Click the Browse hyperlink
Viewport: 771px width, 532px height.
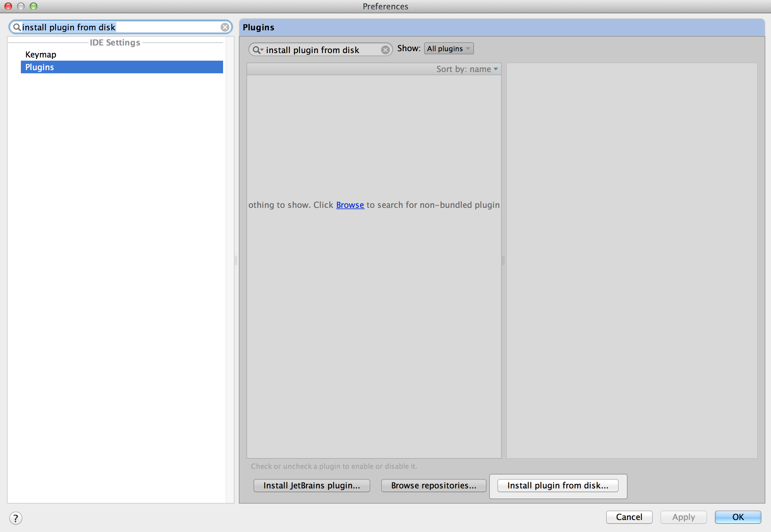click(x=350, y=205)
